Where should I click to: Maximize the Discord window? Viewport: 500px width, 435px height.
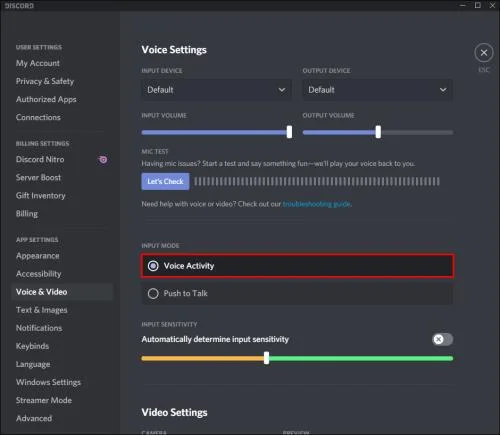coord(478,5)
